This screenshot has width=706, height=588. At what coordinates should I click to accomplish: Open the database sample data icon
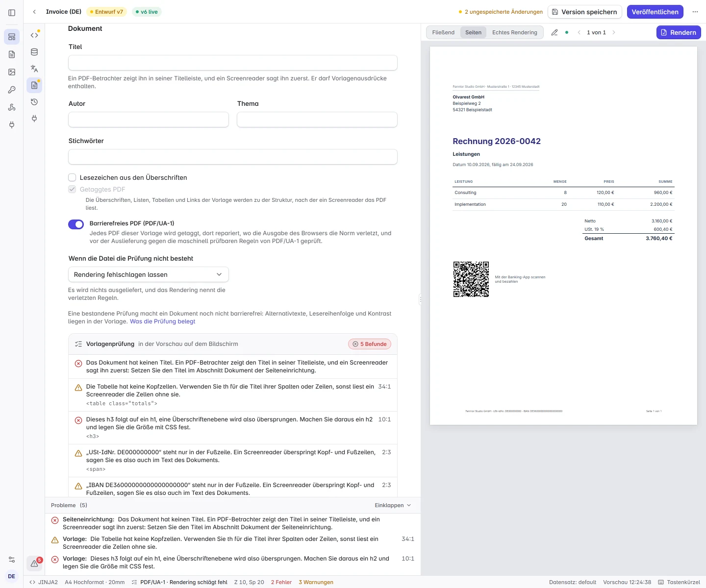tap(34, 52)
